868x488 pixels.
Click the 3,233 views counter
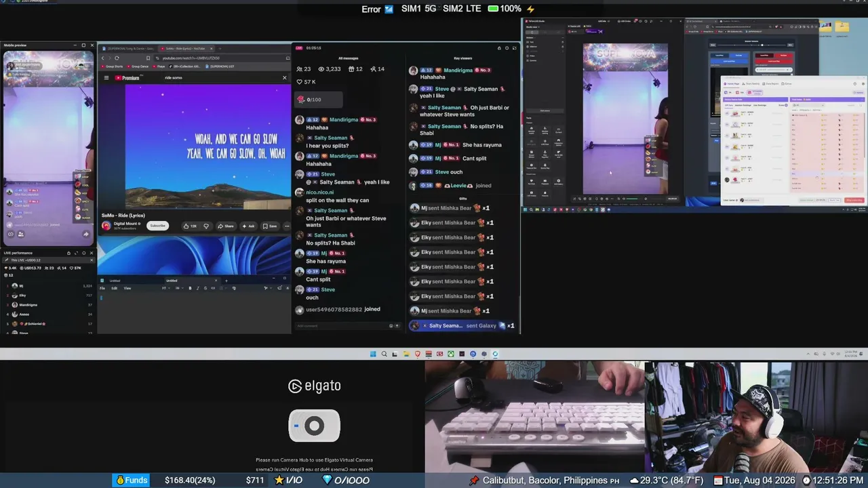coord(330,69)
